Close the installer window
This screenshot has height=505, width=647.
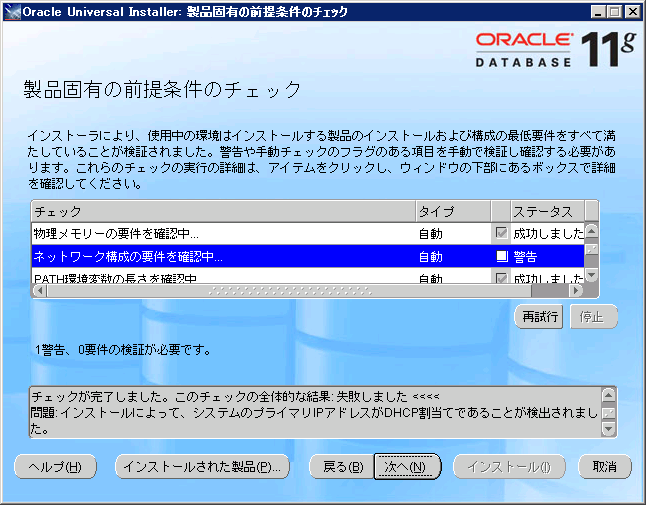coord(633,12)
